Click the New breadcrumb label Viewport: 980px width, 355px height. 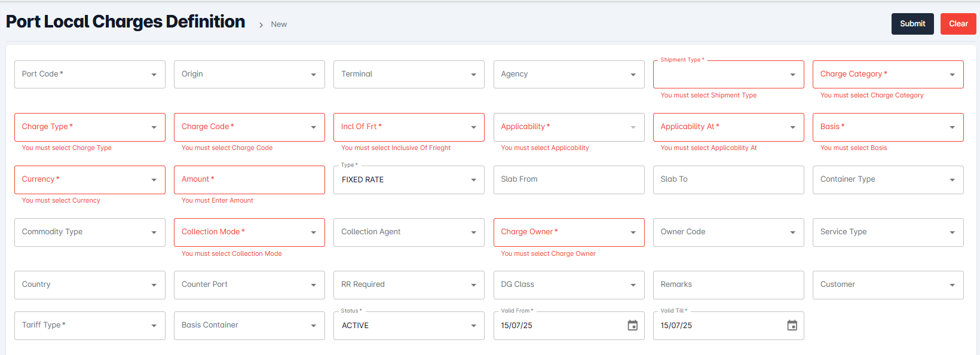[279, 25]
